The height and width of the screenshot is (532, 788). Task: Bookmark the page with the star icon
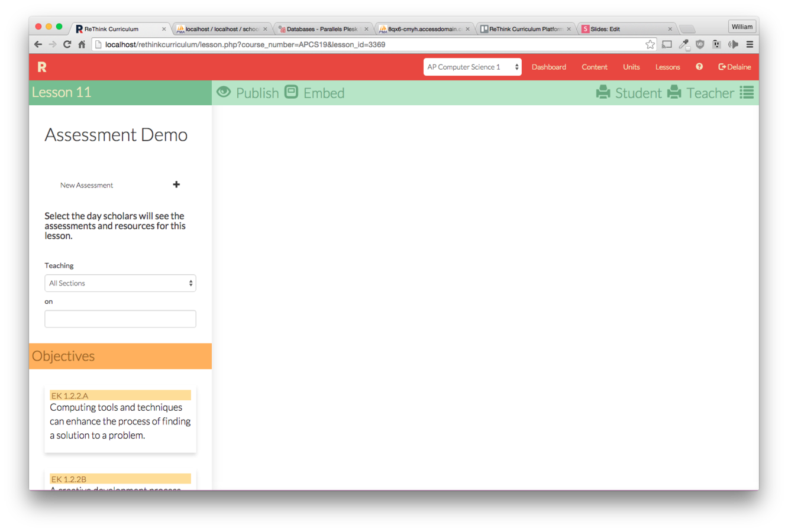pos(650,44)
